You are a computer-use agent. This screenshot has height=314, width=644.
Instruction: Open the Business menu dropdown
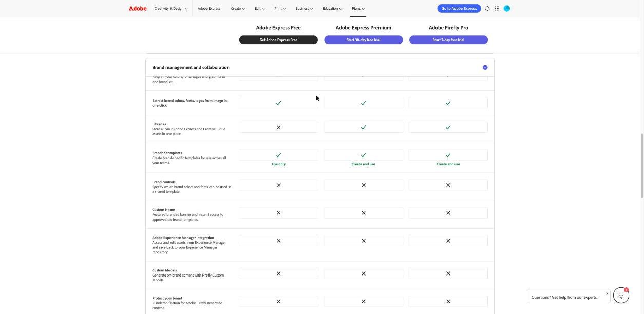(x=304, y=8)
